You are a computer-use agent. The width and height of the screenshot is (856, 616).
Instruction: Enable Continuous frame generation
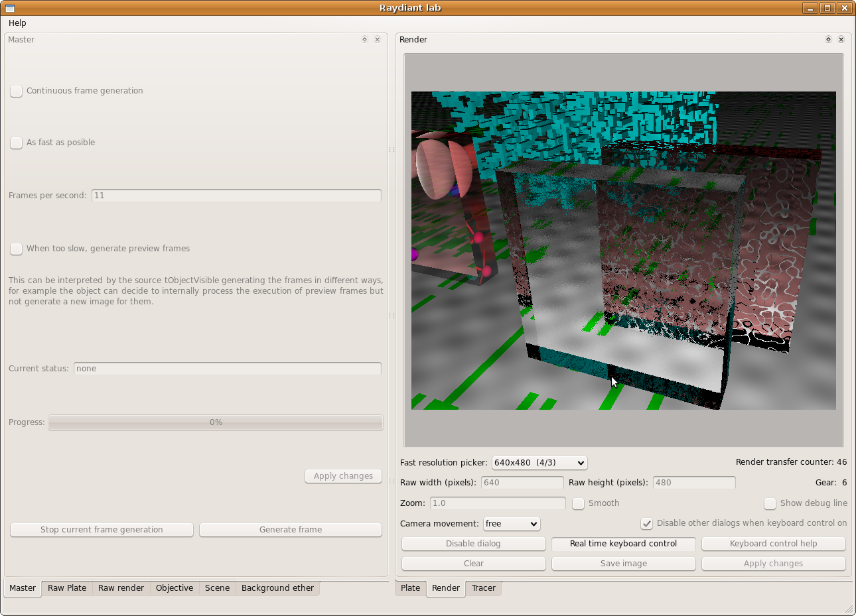click(17, 91)
